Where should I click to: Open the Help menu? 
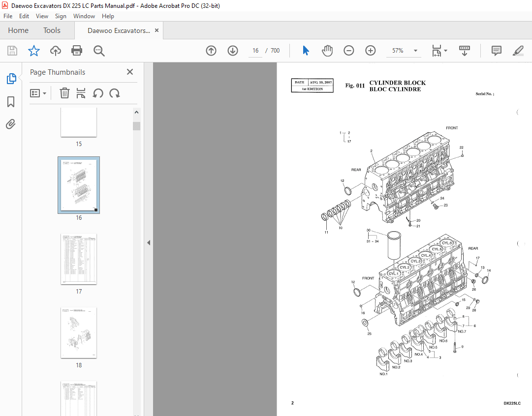(108, 16)
